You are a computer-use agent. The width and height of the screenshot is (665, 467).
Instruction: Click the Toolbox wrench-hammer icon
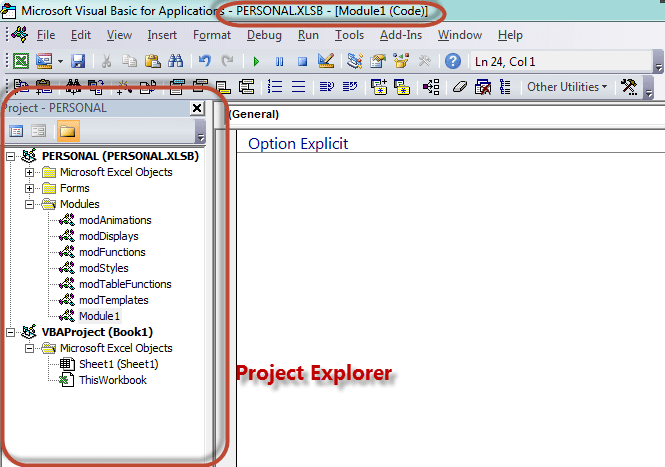pos(425,62)
